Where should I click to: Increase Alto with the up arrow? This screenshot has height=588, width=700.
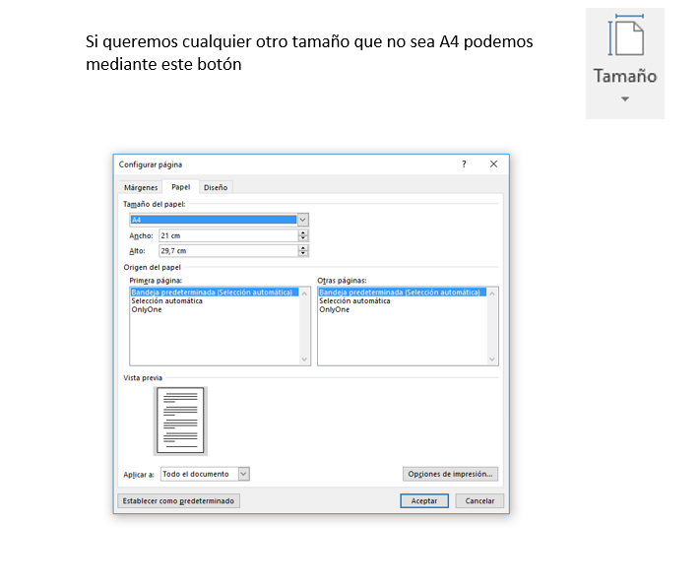click(x=303, y=248)
